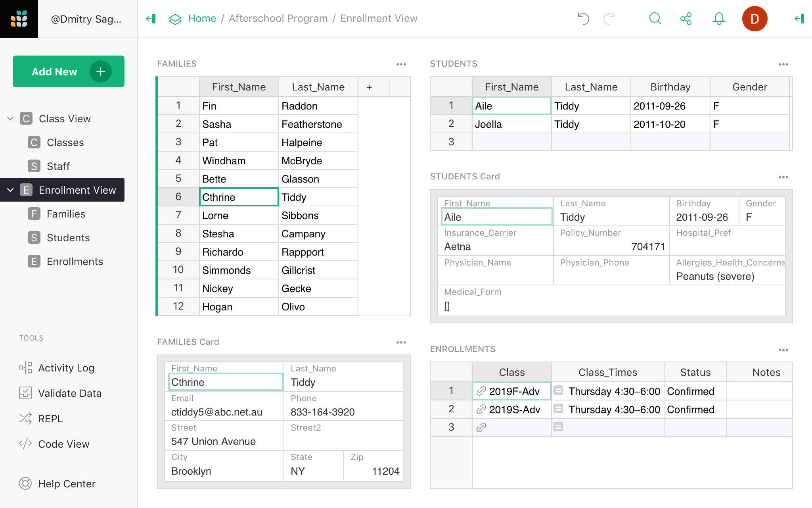The height and width of the screenshot is (508, 812).
Task: Open the ENROLLMENTS widget menu
Action: coord(784,350)
